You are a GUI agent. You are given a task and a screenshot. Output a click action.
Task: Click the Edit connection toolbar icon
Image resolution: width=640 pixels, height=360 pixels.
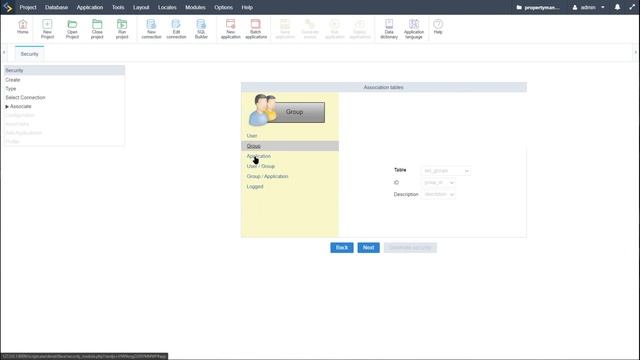coord(176,29)
